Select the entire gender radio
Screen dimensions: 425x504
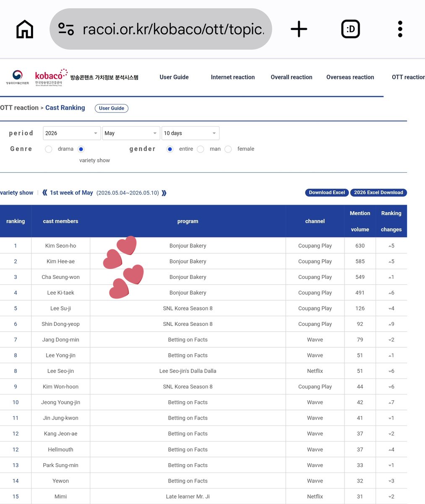click(170, 149)
